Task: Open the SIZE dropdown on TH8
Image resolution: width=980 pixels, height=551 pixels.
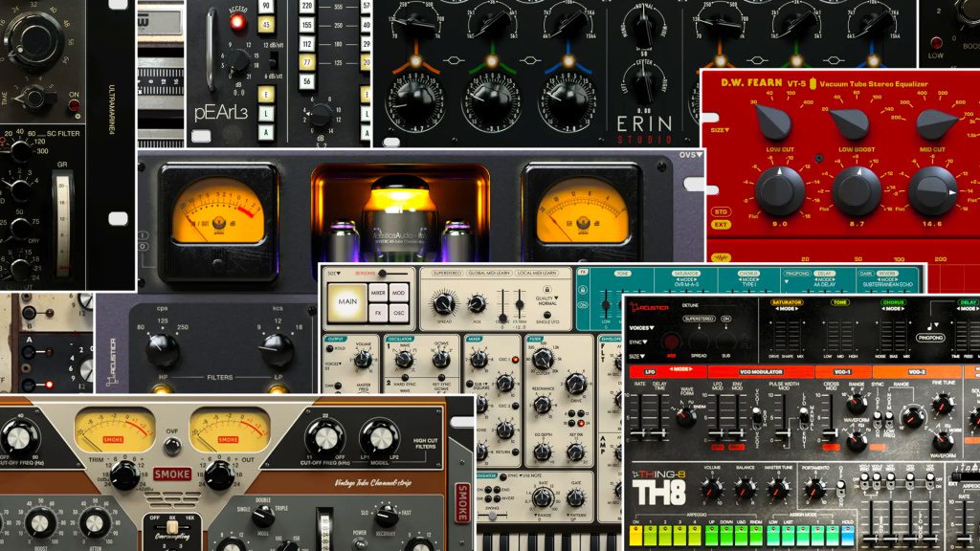Action: [x=636, y=356]
